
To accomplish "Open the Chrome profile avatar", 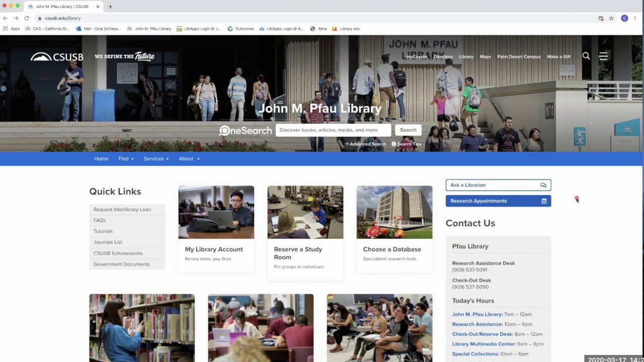I will click(624, 18).
